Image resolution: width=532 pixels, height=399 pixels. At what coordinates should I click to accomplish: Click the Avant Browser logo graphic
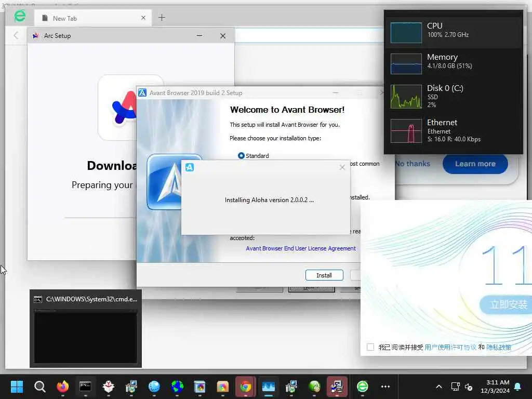165,181
